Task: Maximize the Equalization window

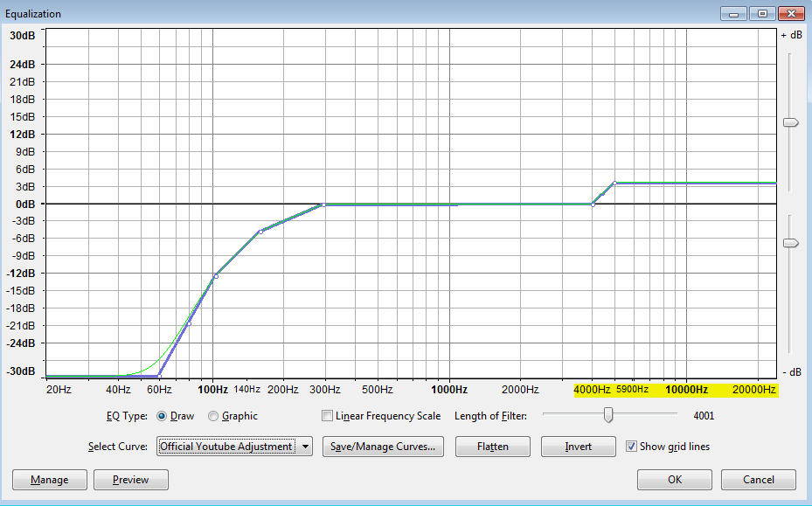Action: click(x=762, y=13)
